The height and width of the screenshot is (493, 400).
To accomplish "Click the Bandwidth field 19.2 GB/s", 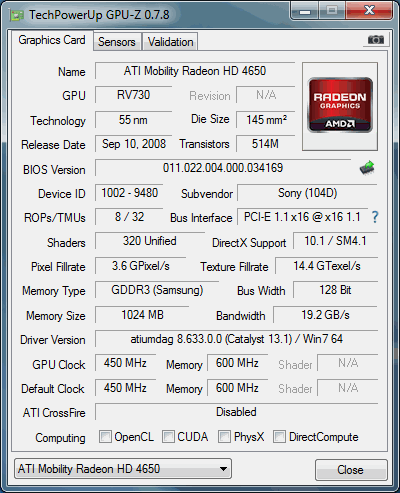I will coord(325,315).
